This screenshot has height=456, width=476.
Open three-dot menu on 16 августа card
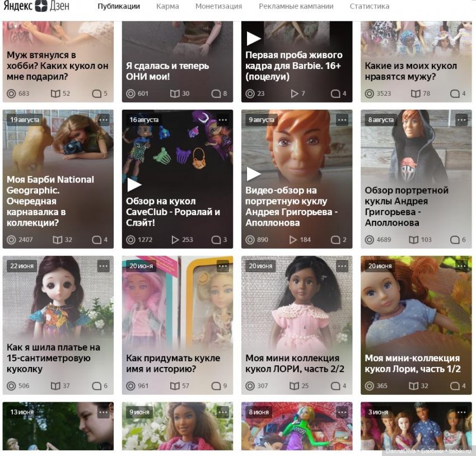point(223,120)
